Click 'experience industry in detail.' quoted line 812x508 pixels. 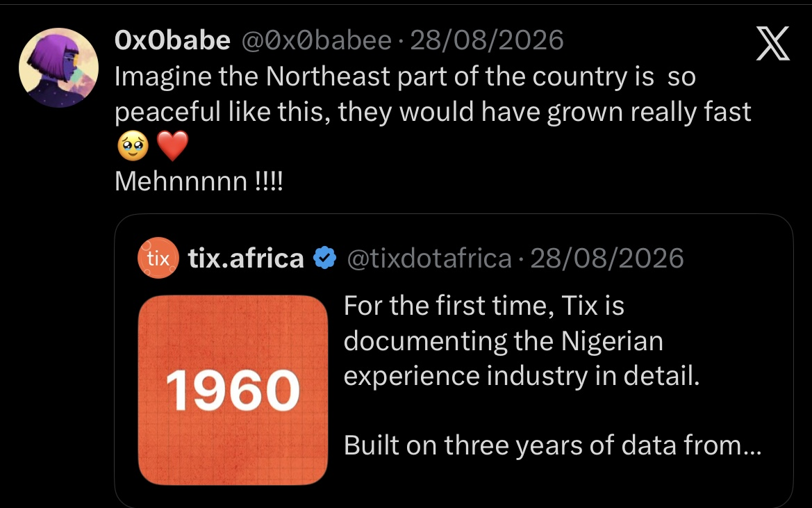point(522,376)
